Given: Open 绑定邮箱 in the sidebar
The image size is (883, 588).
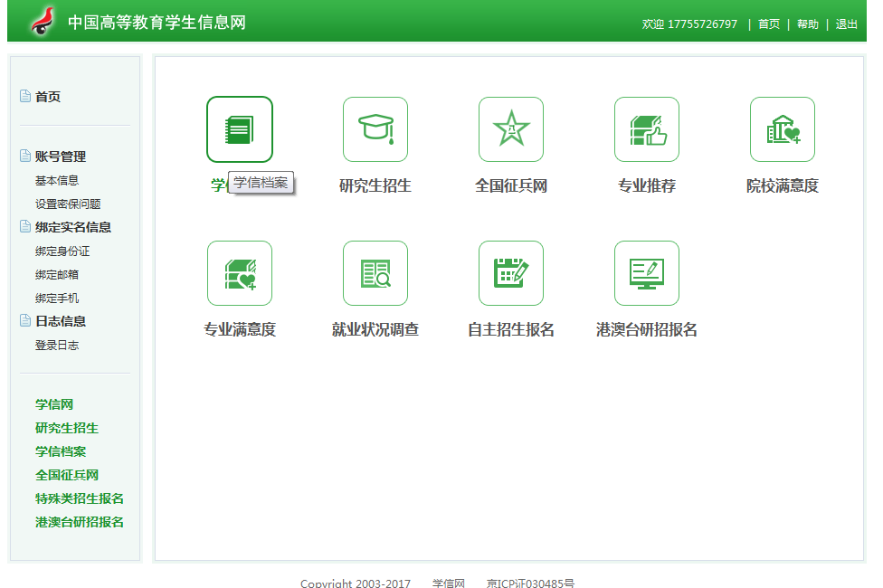Looking at the screenshot, I should [x=57, y=275].
